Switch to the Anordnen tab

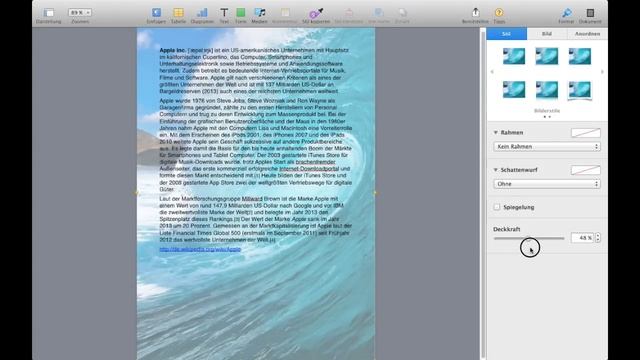587,34
